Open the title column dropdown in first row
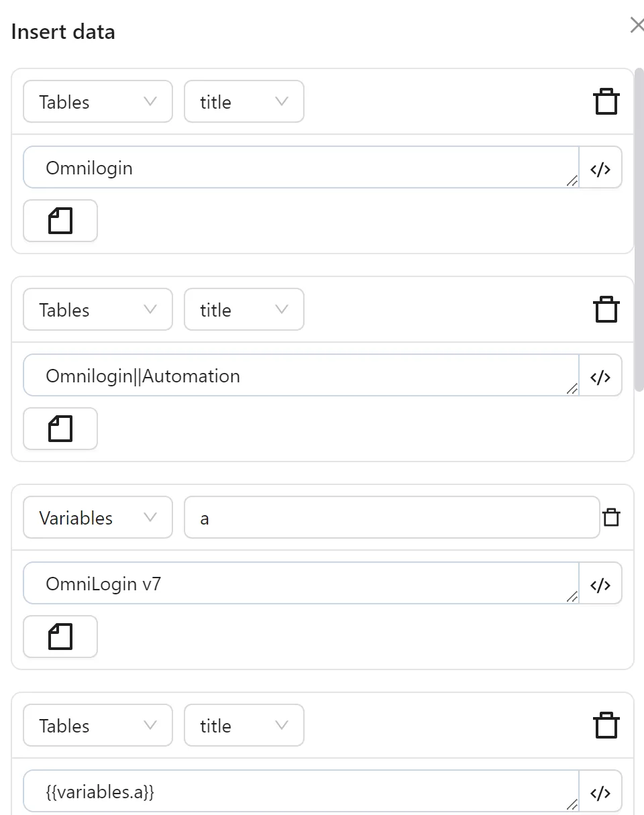 click(x=244, y=102)
